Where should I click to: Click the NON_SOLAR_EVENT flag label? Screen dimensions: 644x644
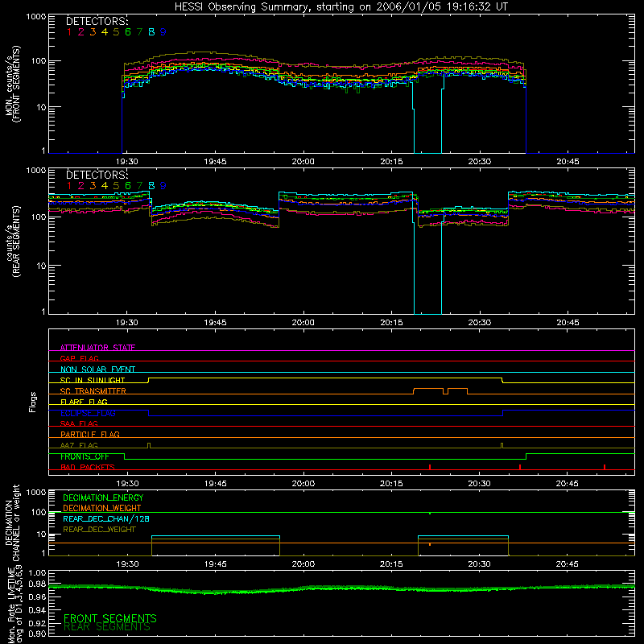[x=97, y=369]
